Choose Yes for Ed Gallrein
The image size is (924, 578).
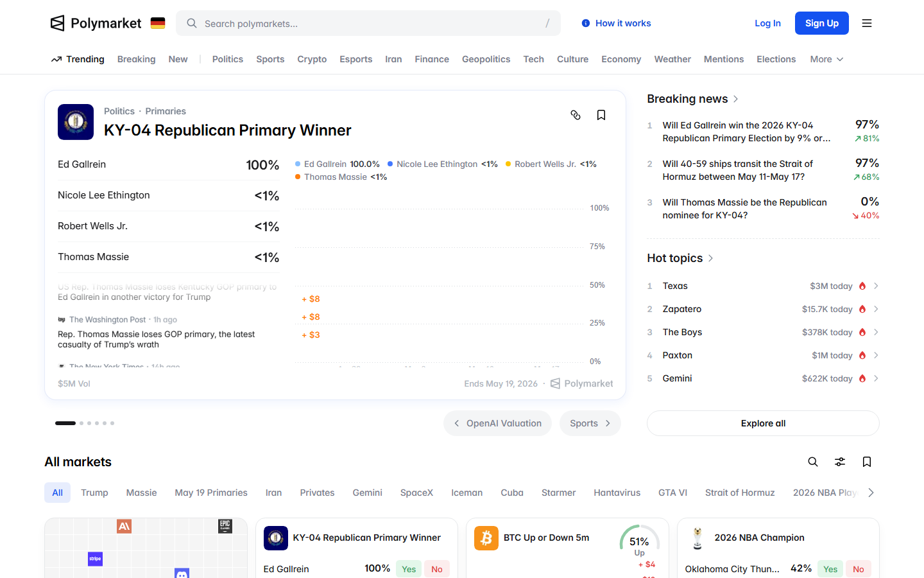click(409, 569)
